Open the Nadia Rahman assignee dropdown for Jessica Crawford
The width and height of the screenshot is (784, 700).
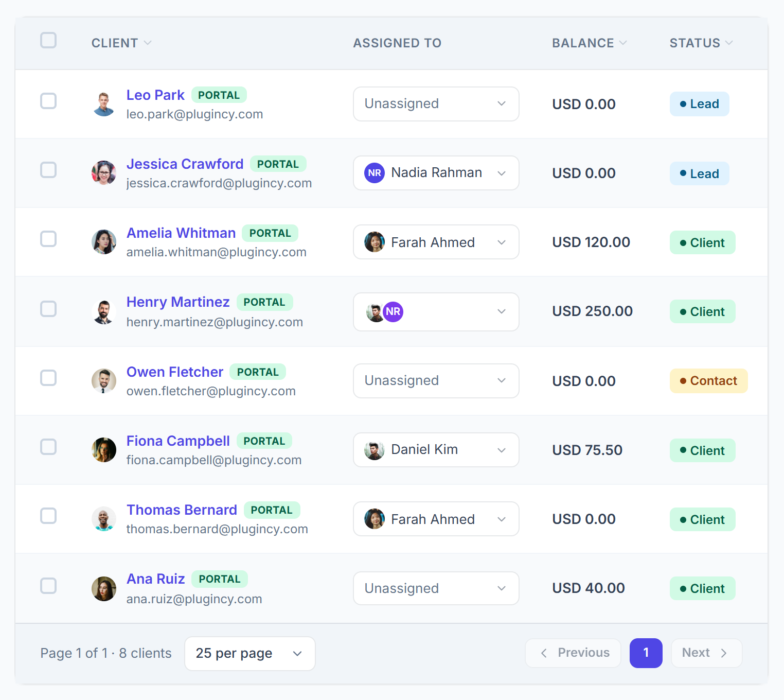click(x=436, y=173)
